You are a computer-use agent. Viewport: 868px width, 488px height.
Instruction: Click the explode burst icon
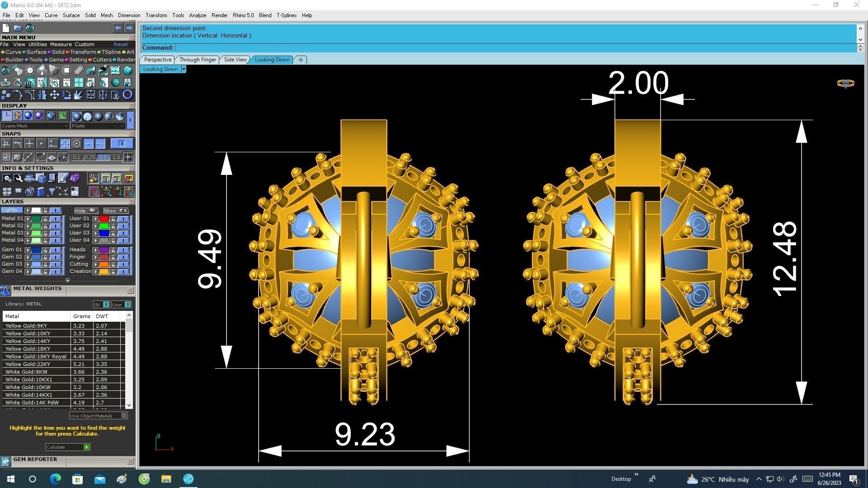79,94
